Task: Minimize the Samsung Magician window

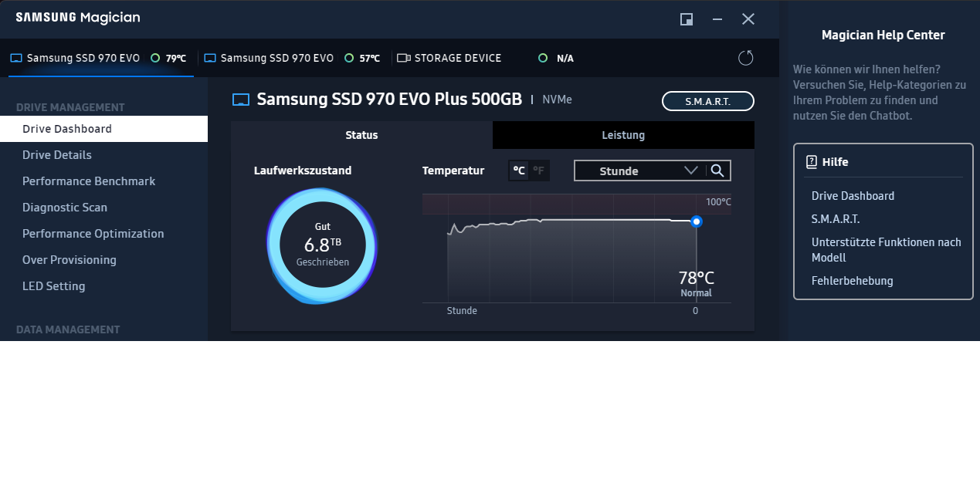Action: 717,19
